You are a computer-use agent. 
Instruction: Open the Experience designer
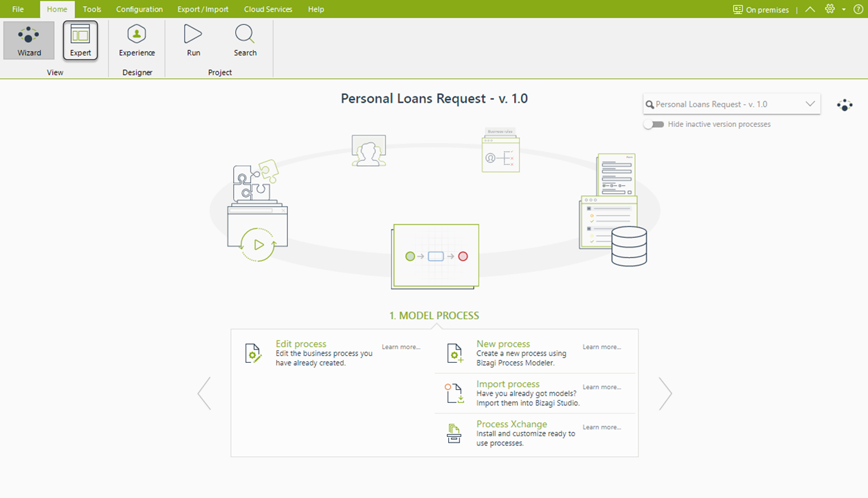click(137, 40)
